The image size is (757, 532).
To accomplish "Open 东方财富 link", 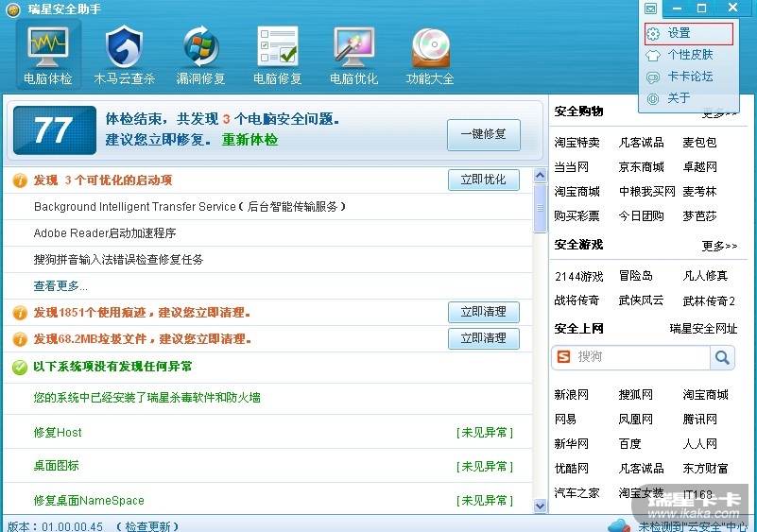I will click(x=705, y=469).
